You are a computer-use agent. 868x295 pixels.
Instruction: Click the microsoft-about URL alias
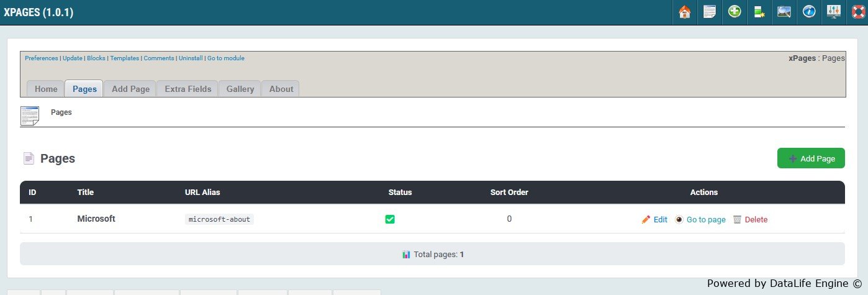point(219,219)
